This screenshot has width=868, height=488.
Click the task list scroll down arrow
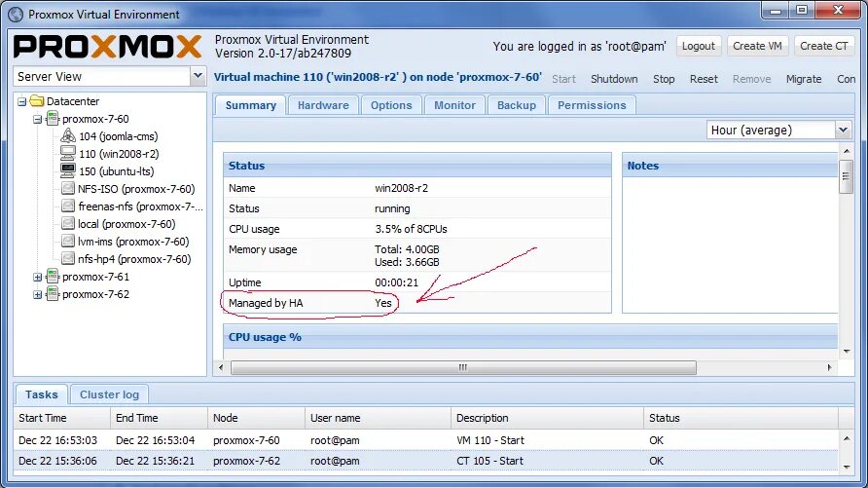tap(847, 467)
